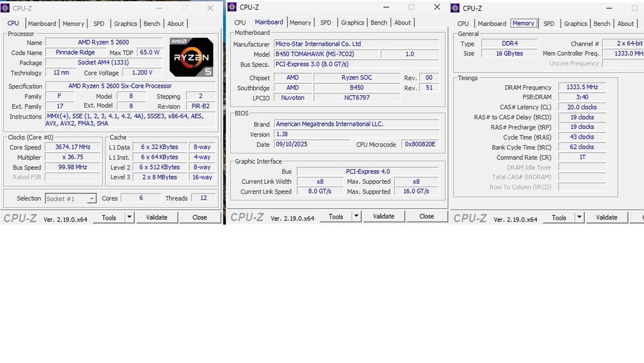Click the Pinnacle Ridge code name value
Screen dimensions: 644x363
click(75, 52)
